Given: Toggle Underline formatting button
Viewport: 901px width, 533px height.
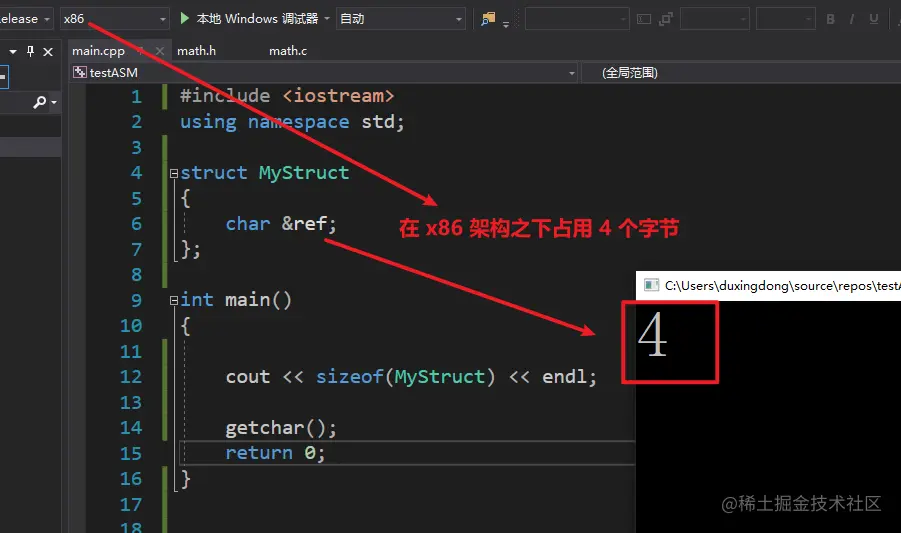Looking at the screenshot, I should click(873, 19).
